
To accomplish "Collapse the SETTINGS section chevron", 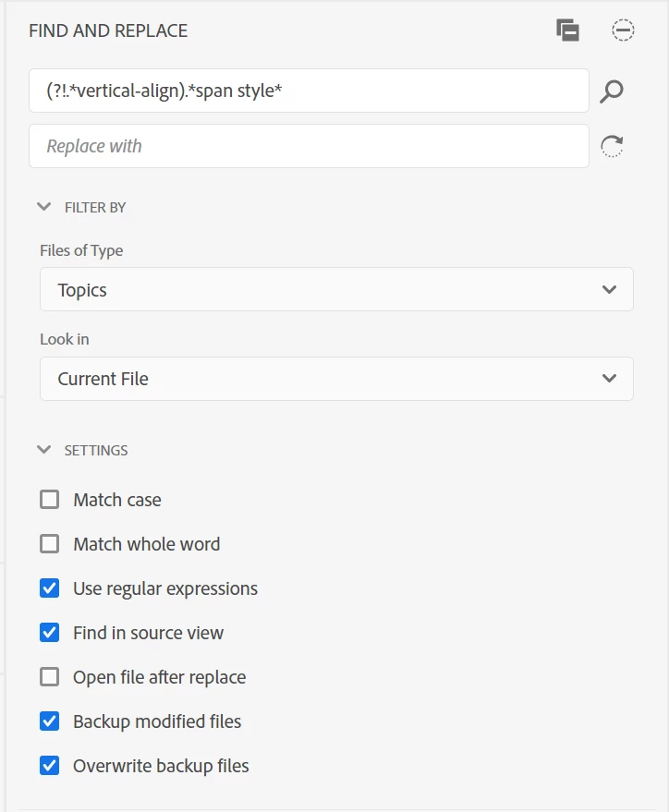I will coord(44,450).
